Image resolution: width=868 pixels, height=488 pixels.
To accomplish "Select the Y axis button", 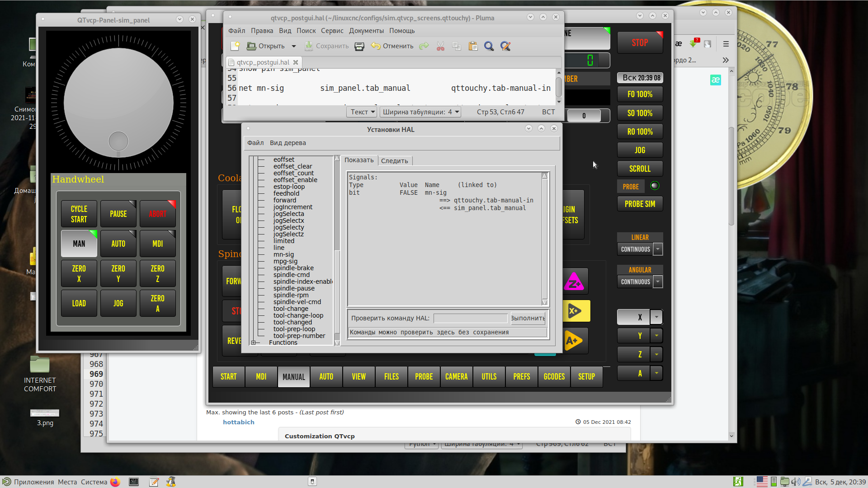I will (x=634, y=336).
